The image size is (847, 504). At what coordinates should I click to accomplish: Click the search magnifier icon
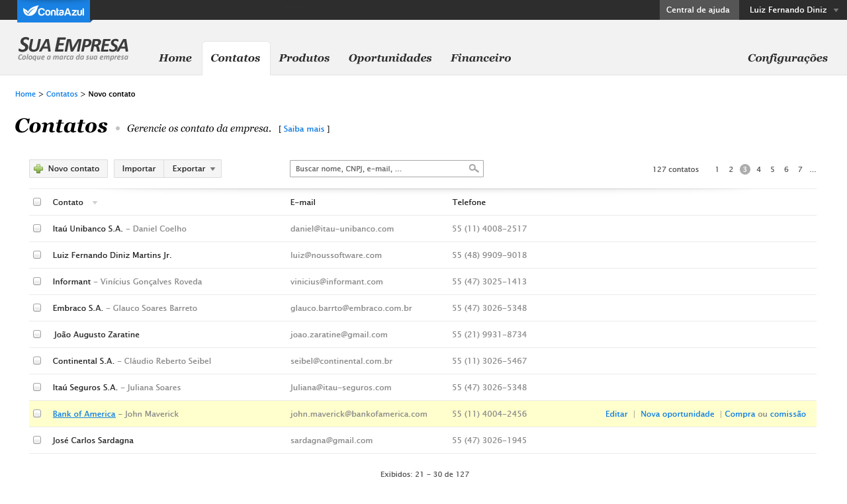(474, 169)
